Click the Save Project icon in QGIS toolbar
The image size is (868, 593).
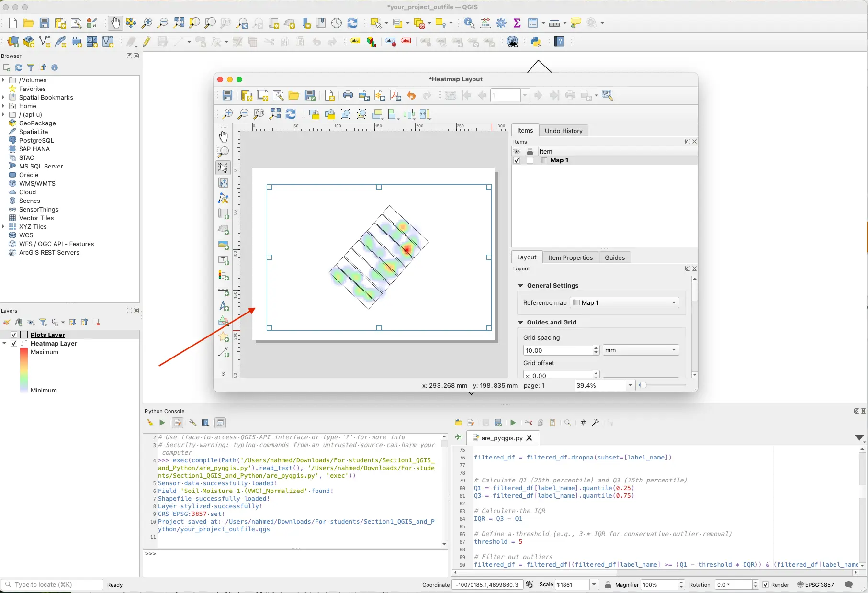[x=45, y=23]
